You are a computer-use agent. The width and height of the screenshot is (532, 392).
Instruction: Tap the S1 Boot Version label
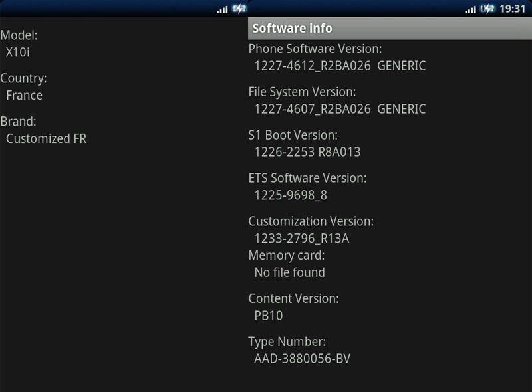pos(293,135)
